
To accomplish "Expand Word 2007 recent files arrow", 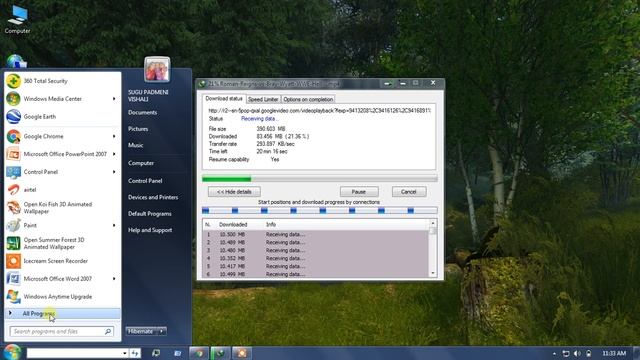I will 114,279.
